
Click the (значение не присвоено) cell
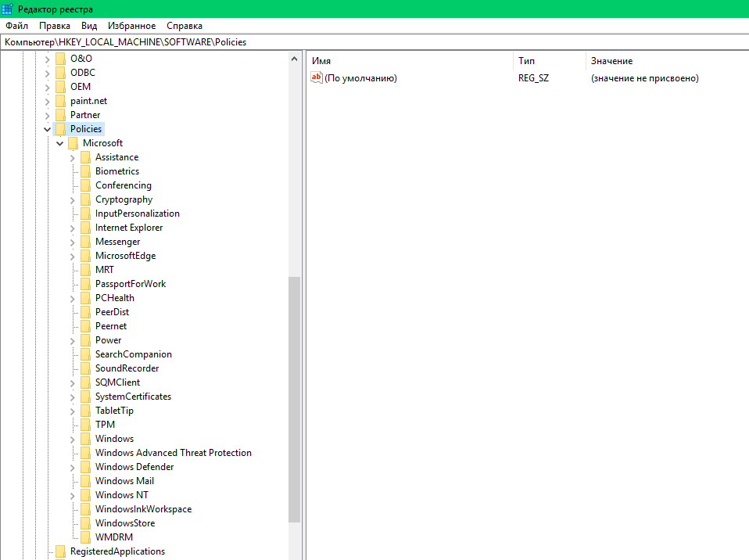[x=645, y=78]
